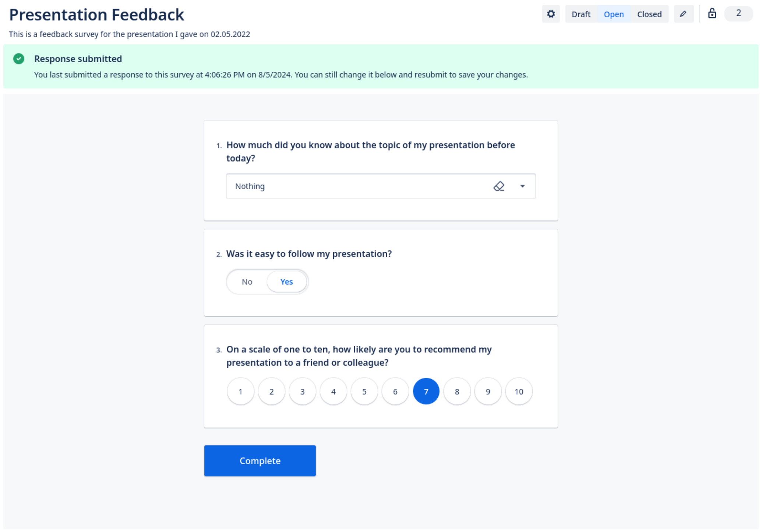Select Yes for easy to follow

point(286,282)
